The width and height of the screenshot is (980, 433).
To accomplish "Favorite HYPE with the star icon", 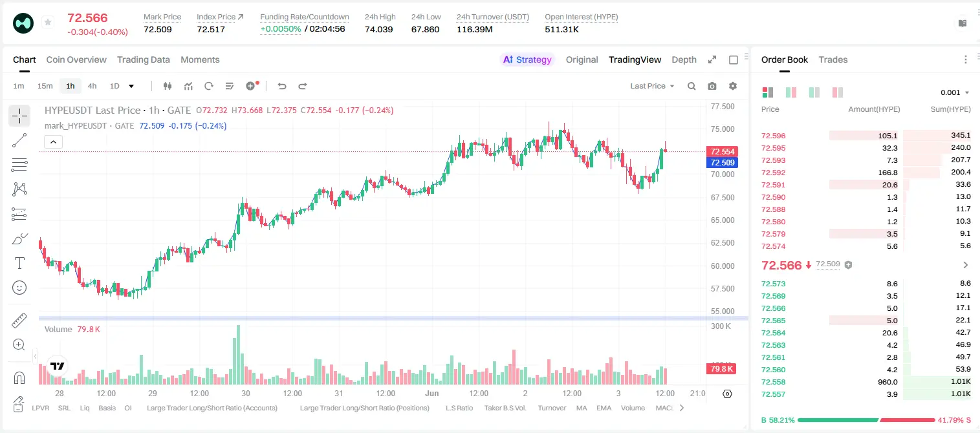I will (x=48, y=23).
